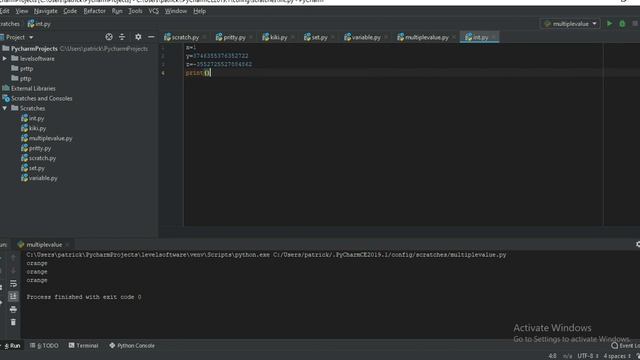The height and width of the screenshot is (360, 640).
Task: Clear Run console with trash icon
Action: [x=13, y=322]
